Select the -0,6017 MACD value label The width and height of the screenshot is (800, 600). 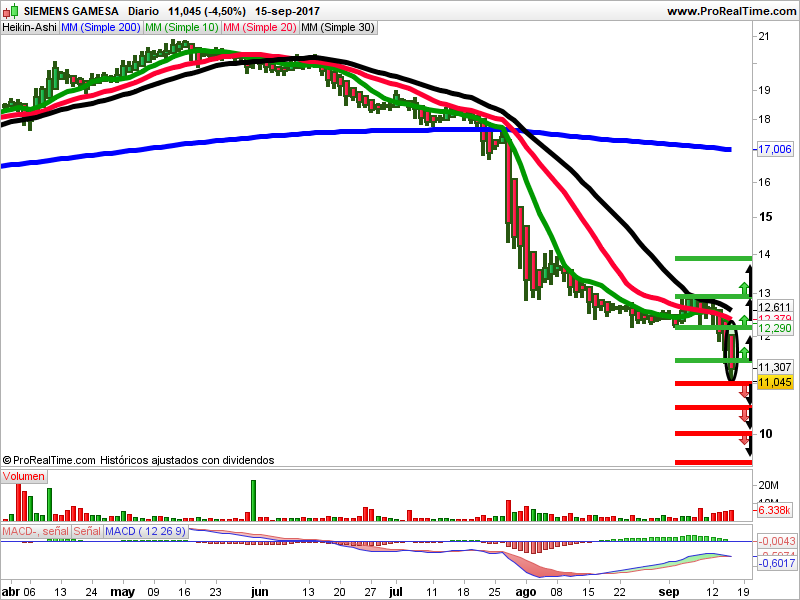pos(776,563)
